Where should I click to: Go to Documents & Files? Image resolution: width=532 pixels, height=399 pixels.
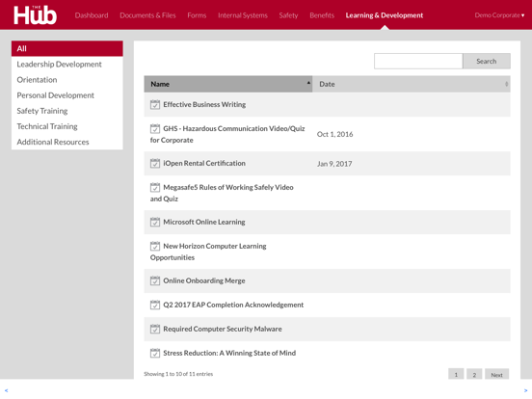147,15
